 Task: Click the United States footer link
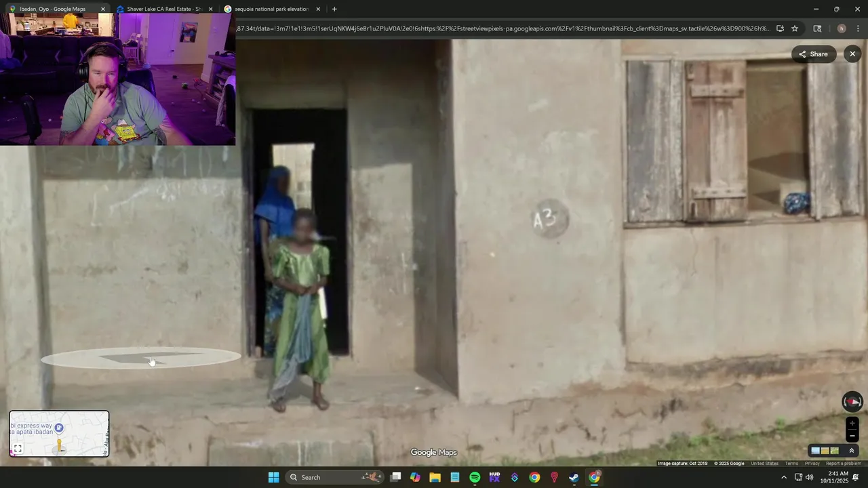coord(764,464)
